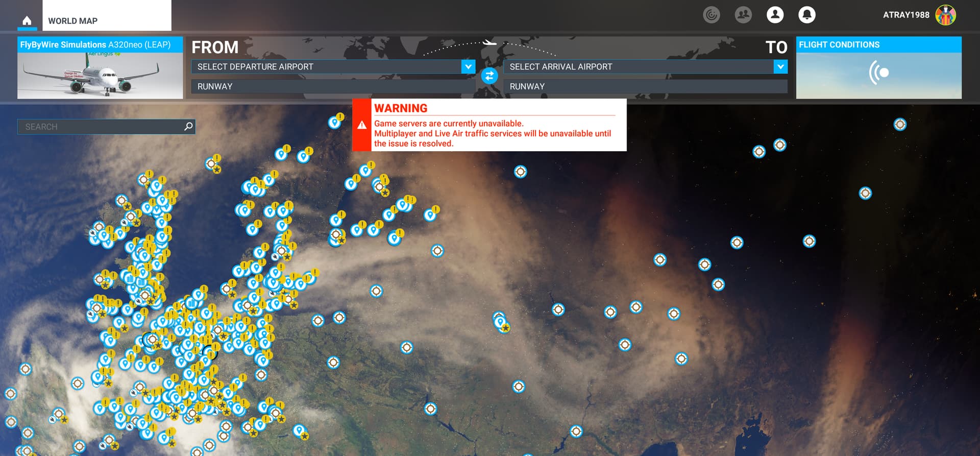
Task: Click the arrival Runway field
Action: [x=645, y=86]
